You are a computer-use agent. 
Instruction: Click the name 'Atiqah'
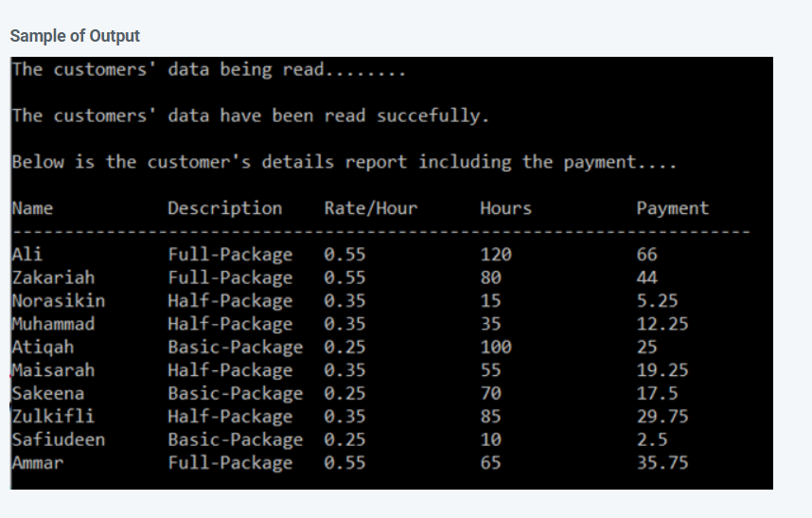(43, 347)
